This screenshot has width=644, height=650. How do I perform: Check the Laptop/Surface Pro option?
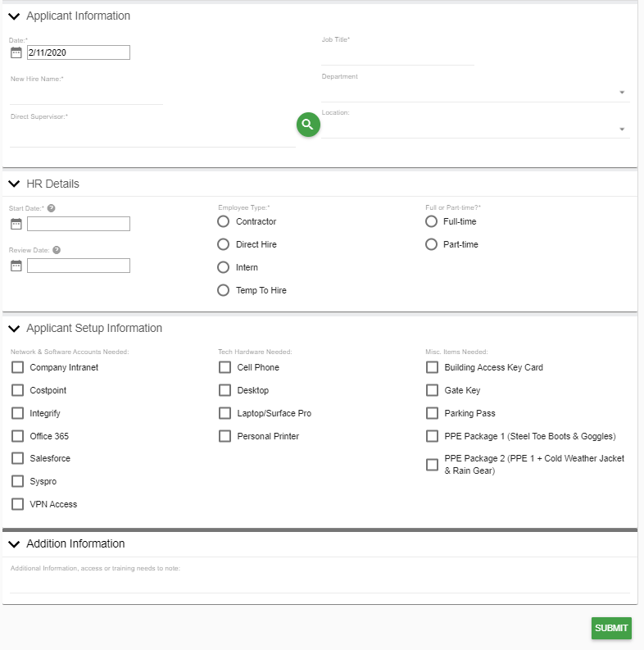tap(224, 413)
